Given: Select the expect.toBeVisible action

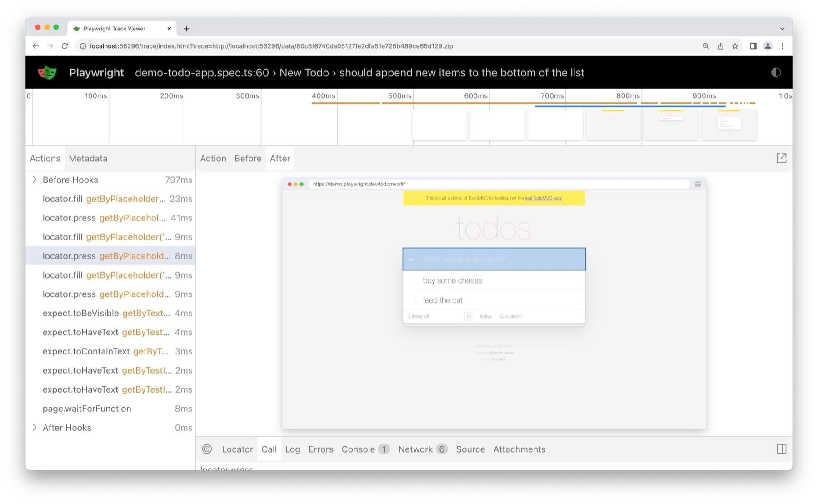Looking at the screenshot, I should 110,313.
